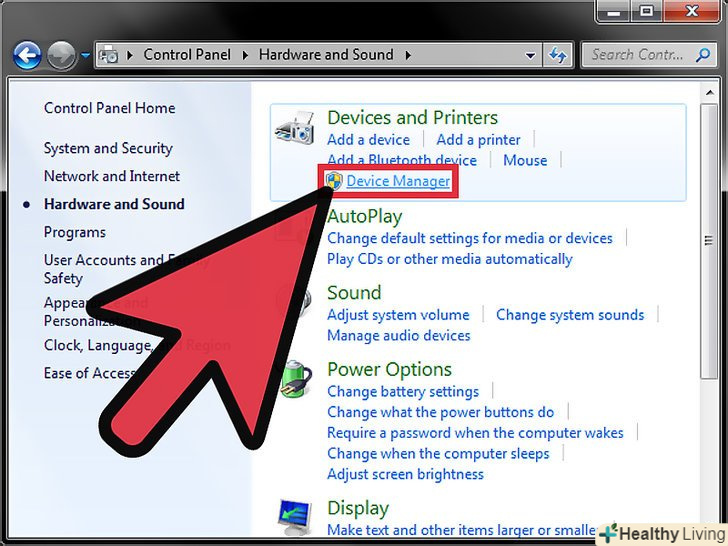728x546 pixels.
Task: Click the Display monitor icon
Action: click(x=295, y=517)
